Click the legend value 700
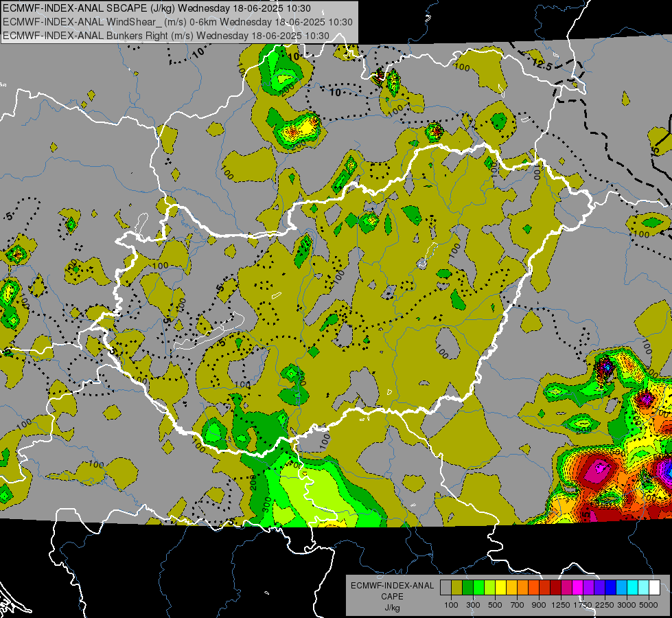Screen dimensions: 672x618 [518, 605]
